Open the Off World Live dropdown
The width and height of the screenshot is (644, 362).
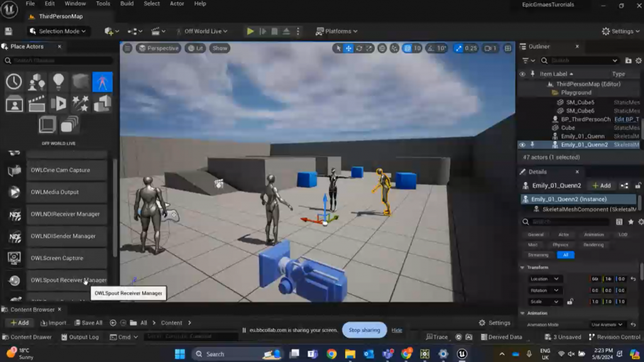click(x=202, y=31)
